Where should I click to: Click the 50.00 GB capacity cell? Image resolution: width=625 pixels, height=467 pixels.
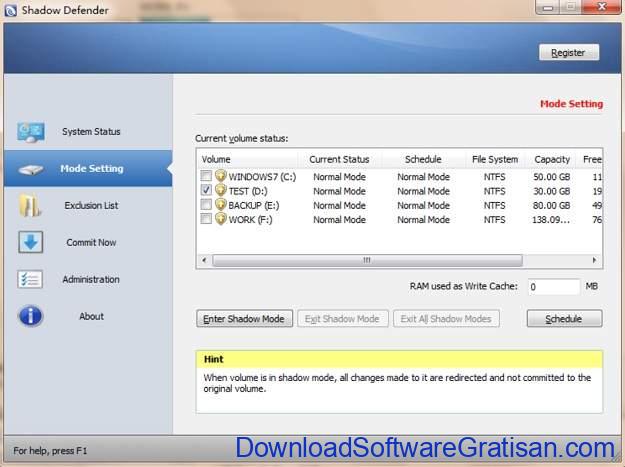552,177
